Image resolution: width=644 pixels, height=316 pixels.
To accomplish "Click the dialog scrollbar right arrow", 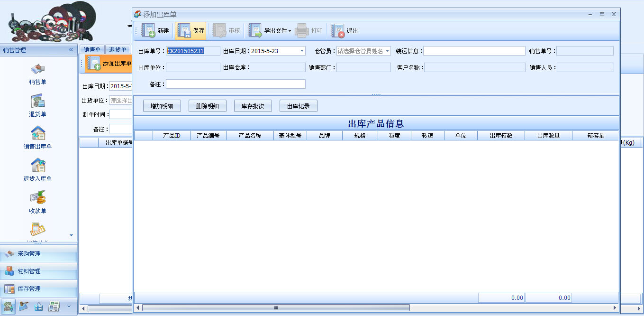I will coord(615,308).
